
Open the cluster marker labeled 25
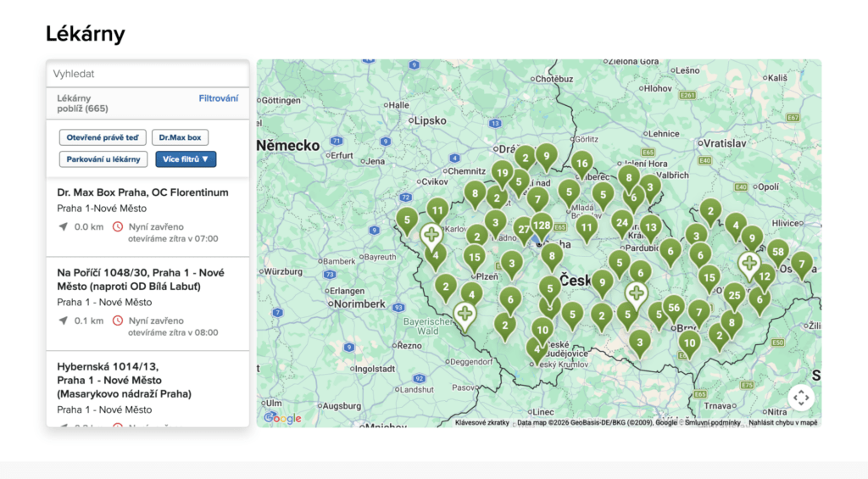[x=734, y=296]
